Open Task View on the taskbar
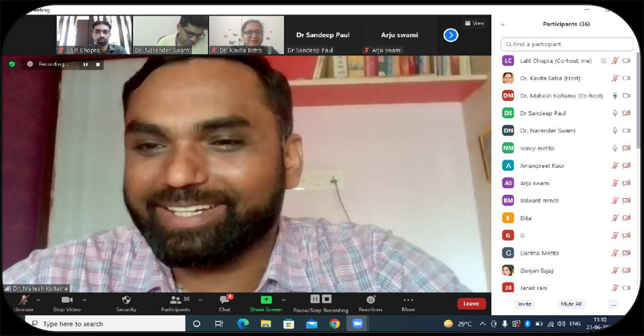The height and width of the screenshot is (336, 644). pyautogui.click(x=219, y=324)
